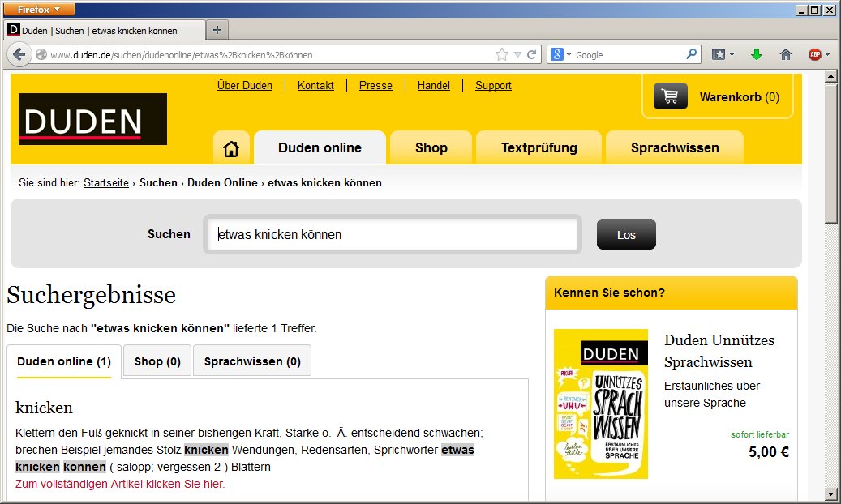The height and width of the screenshot is (504, 841).
Task: Open the Sprachwissen navigation tab
Action: tap(675, 148)
